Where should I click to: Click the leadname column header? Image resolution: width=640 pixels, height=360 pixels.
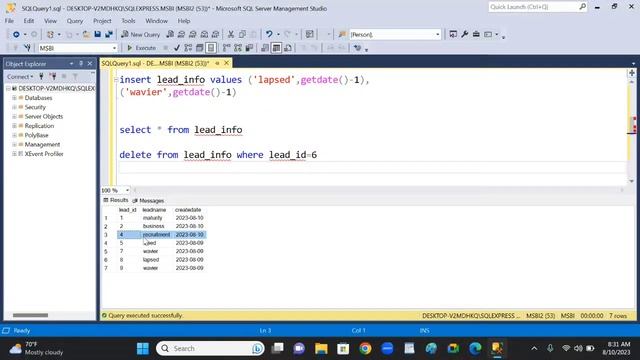[154, 210]
